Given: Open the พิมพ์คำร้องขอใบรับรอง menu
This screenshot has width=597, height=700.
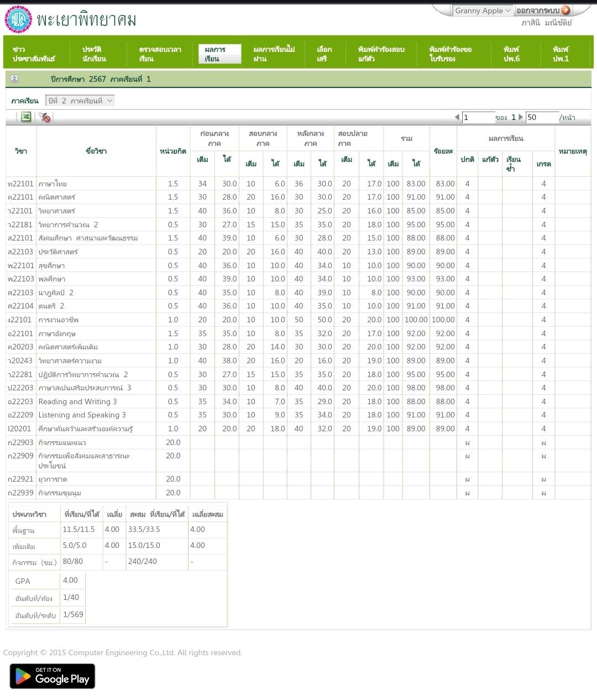Looking at the screenshot, I should [450, 54].
